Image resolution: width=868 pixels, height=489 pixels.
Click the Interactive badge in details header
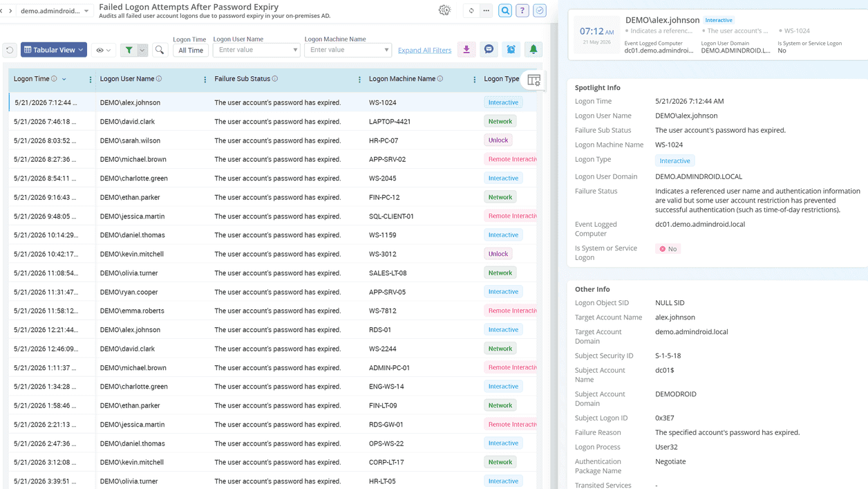(719, 20)
